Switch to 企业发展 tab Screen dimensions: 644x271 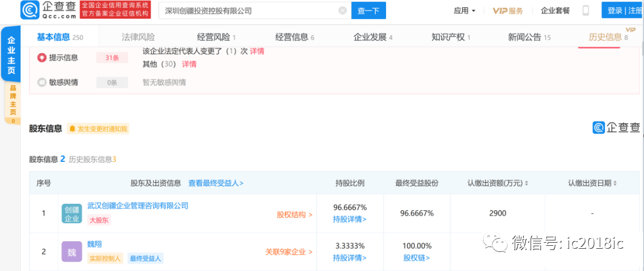pos(373,37)
